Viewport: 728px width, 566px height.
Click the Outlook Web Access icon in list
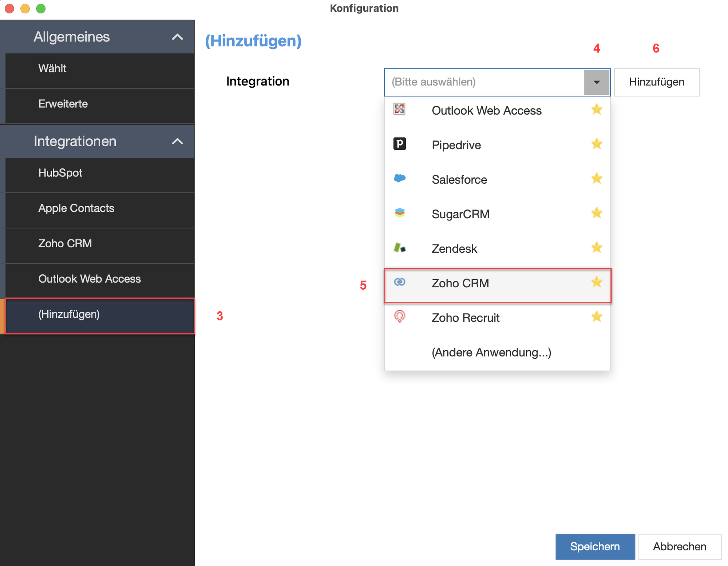(399, 109)
